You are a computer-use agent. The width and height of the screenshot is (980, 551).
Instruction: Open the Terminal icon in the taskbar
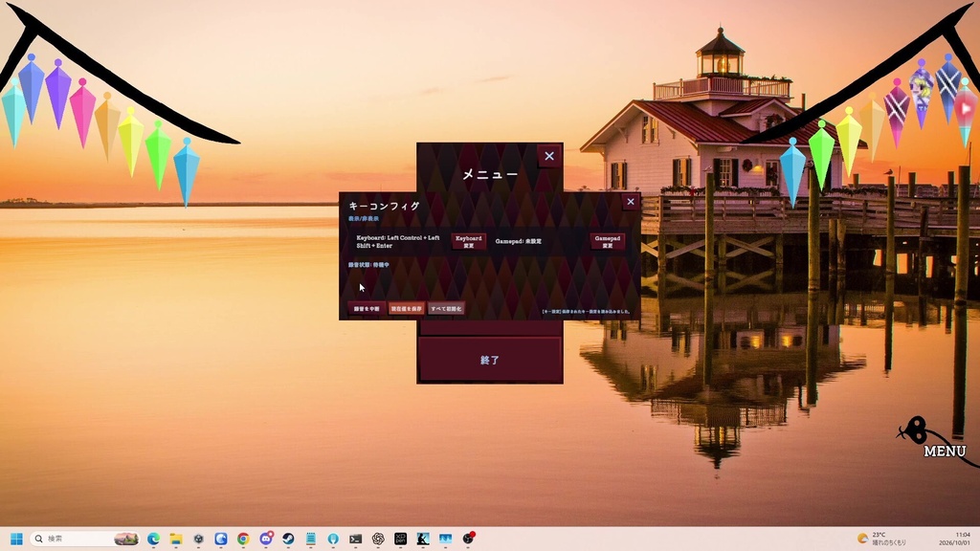tap(356, 539)
